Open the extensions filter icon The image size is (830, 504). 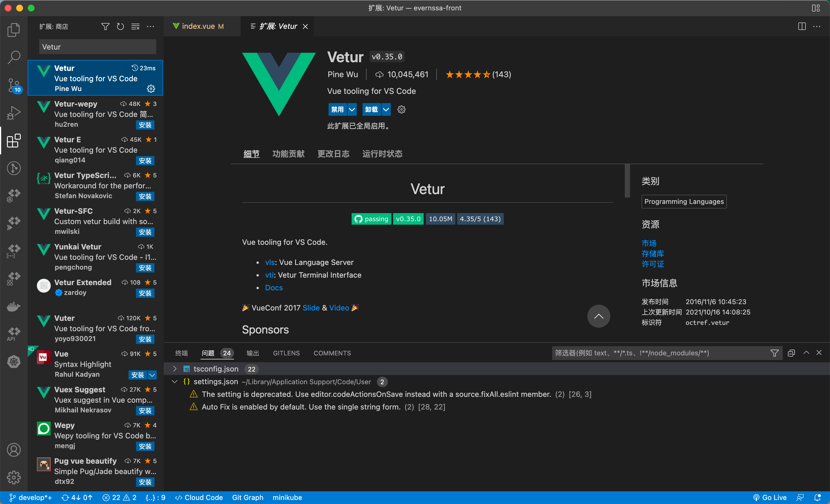click(x=105, y=26)
